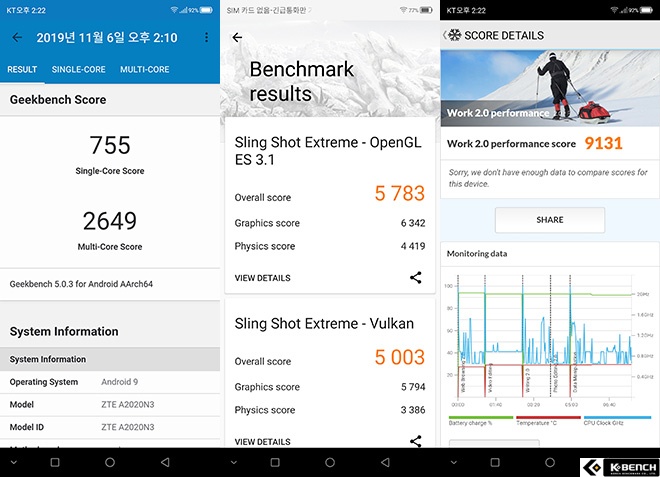The height and width of the screenshot is (477, 660).
Task: Tap battery icon in Geekbench status bar
Action: pyautogui.click(x=206, y=10)
